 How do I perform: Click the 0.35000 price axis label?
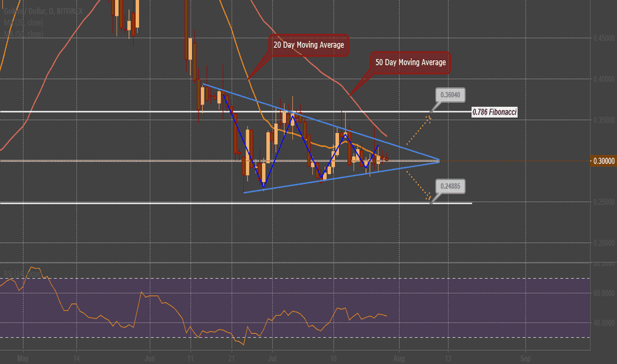(x=604, y=120)
